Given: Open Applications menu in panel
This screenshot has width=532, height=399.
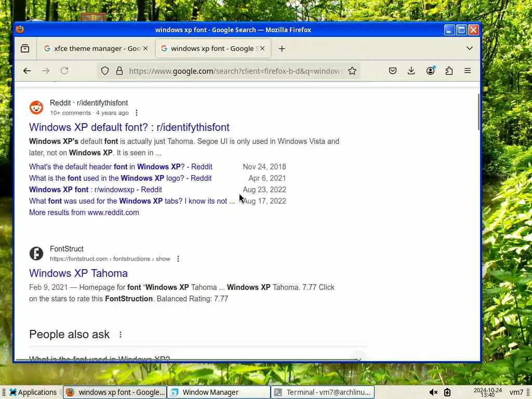Looking at the screenshot, I should [33, 392].
